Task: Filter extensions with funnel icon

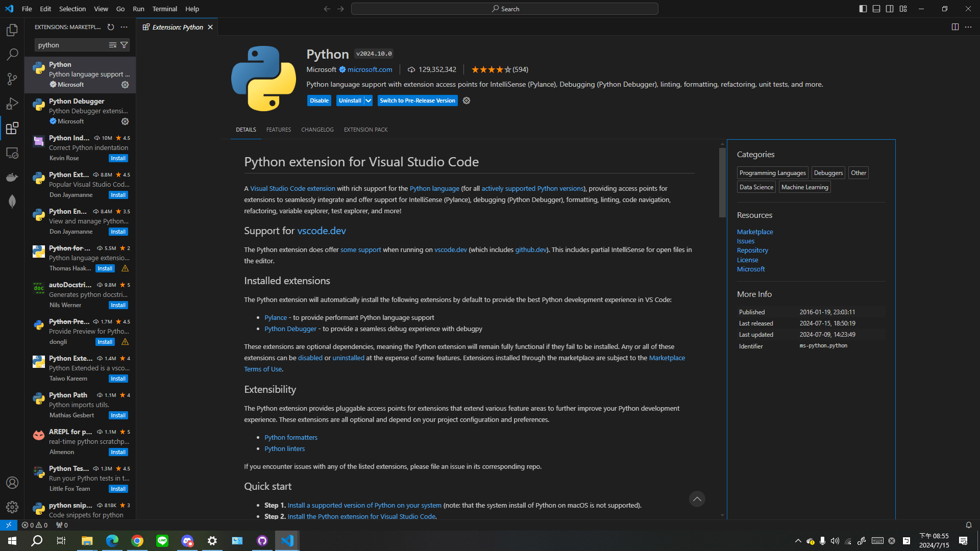Action: point(124,45)
